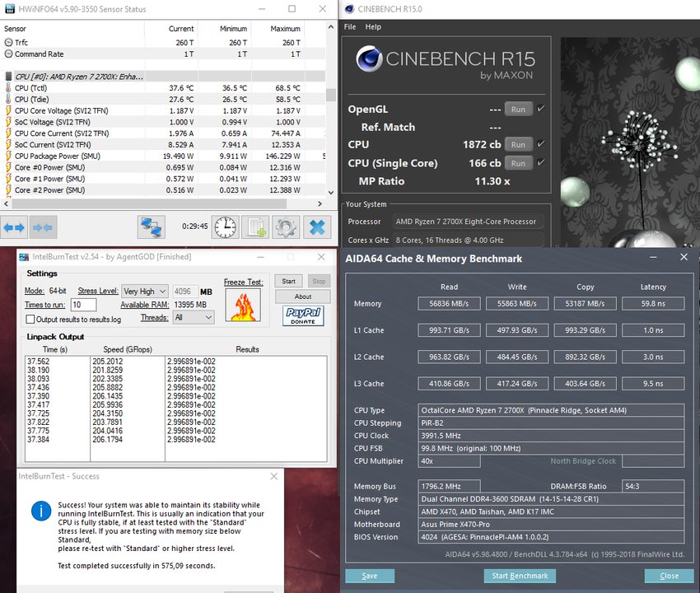Click the HWiNFO horizontal scrollbar left arrow
This screenshot has height=593, width=700.
6,203
